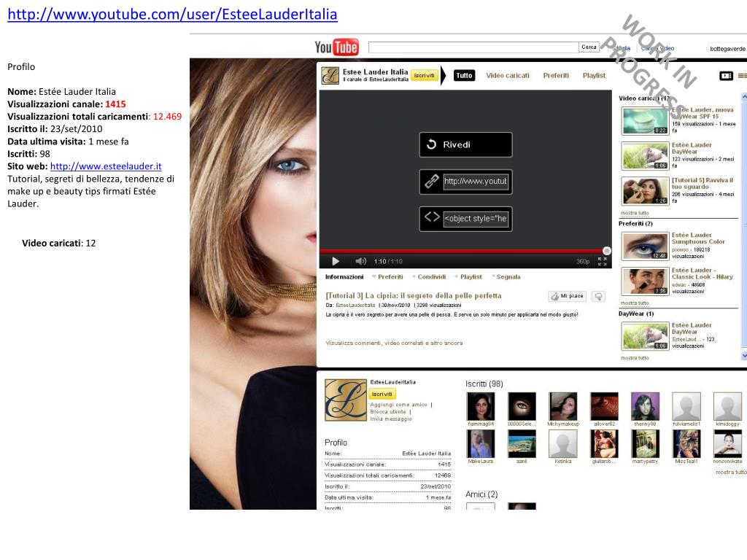Screen dimensions: 747x560
Task: Open the Tutorial 3 La cipria video title
Action: pos(414,296)
